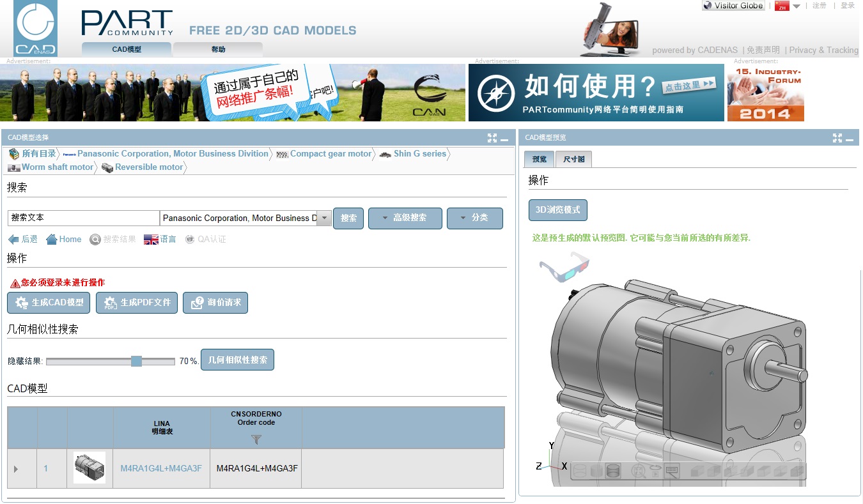Switch to the 预览 preview tab
863x504 pixels.
coord(540,159)
